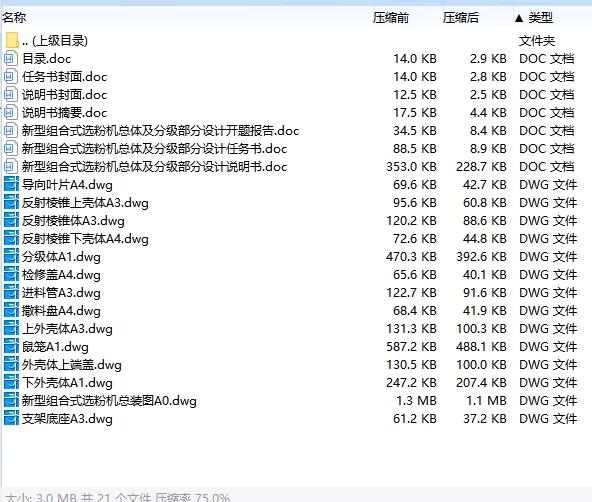Sort by the 压缩后 column header
This screenshot has height=502, width=592.
(x=461, y=17)
